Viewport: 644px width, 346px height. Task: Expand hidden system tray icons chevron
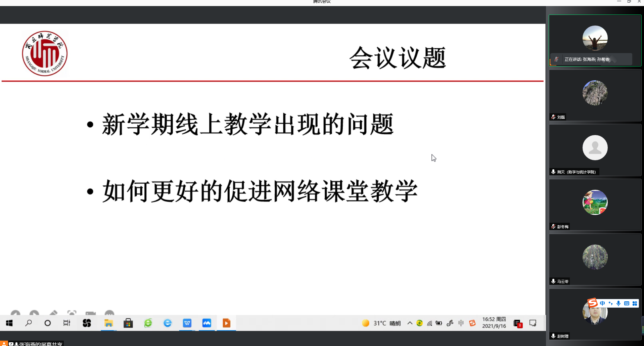[410, 323]
